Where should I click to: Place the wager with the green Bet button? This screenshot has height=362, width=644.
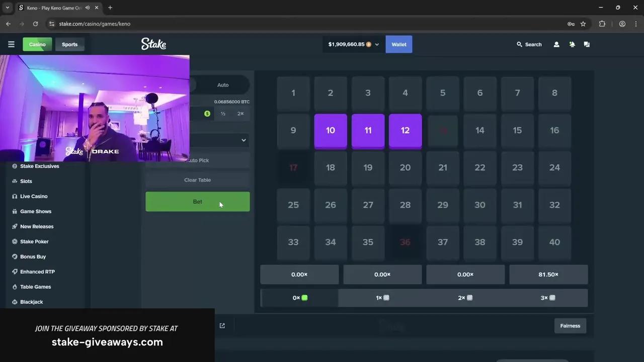click(198, 202)
